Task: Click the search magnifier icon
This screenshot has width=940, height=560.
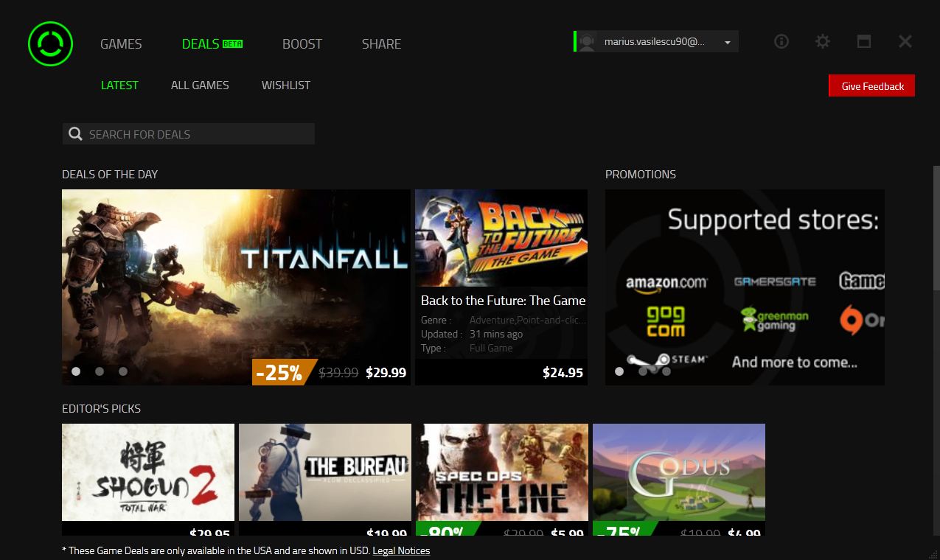Action: click(x=75, y=133)
